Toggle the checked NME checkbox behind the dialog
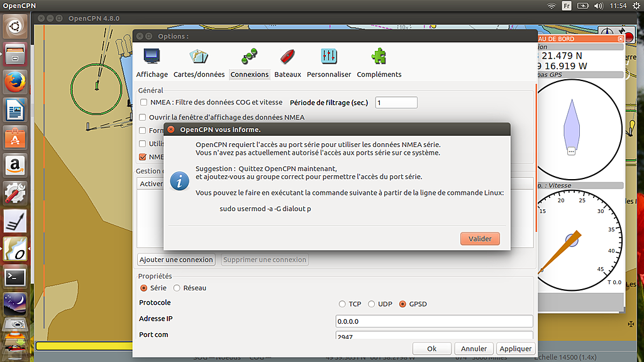Viewport: 644px width, 362px height. 143,156
